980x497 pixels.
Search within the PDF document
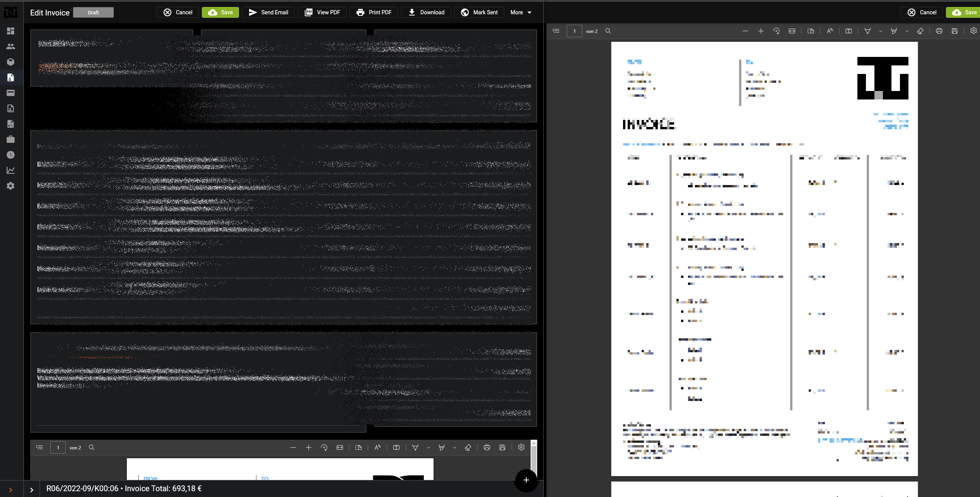point(608,31)
